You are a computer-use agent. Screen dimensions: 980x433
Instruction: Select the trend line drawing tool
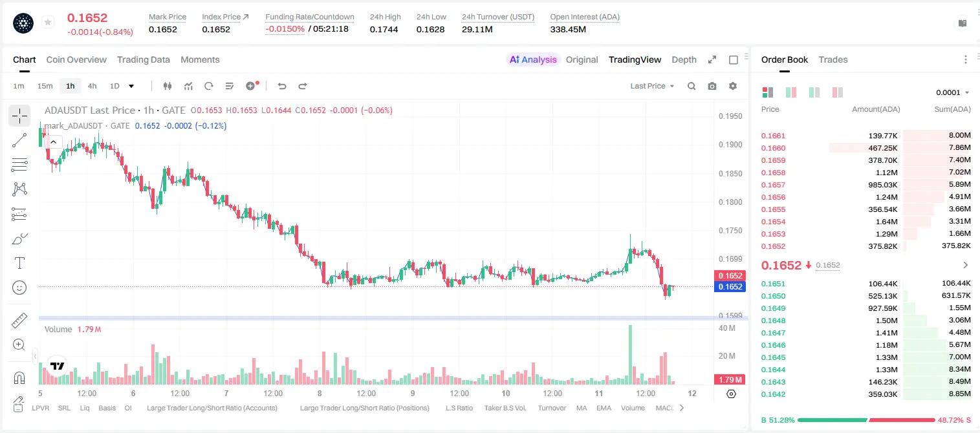(x=19, y=140)
